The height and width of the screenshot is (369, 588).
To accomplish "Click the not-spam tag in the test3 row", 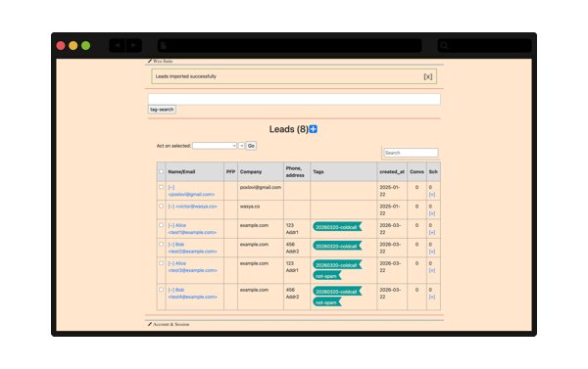I will tap(327, 276).
